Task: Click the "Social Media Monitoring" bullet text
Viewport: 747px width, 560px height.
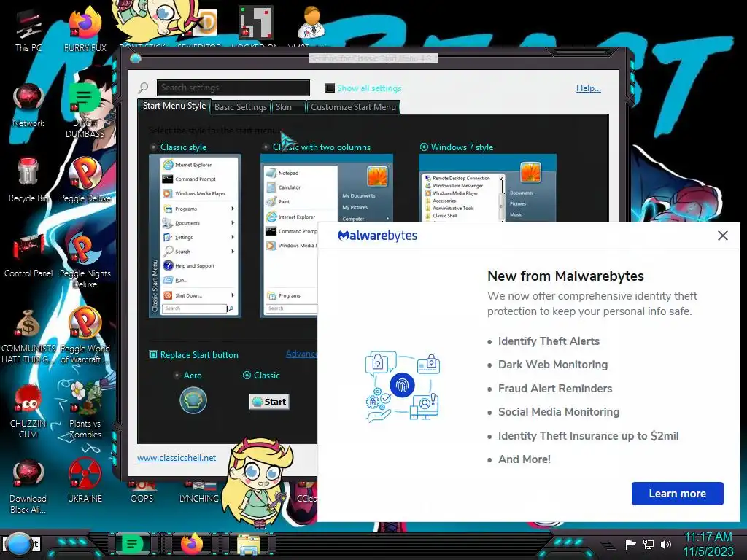Action: coord(559,412)
